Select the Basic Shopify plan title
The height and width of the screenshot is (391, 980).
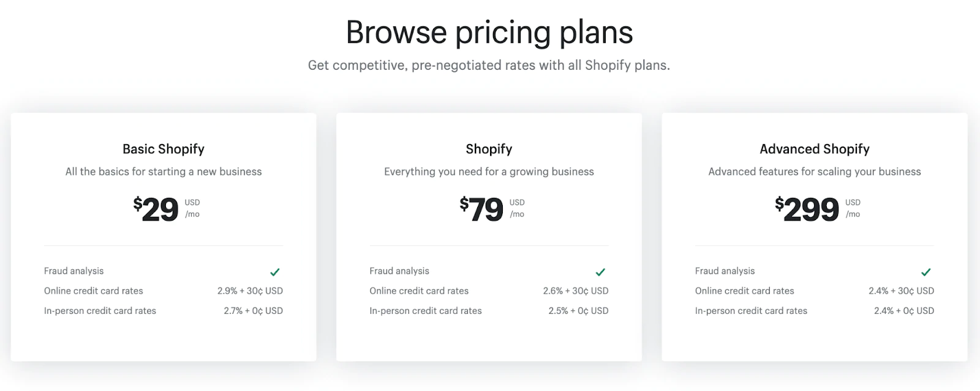click(x=164, y=149)
